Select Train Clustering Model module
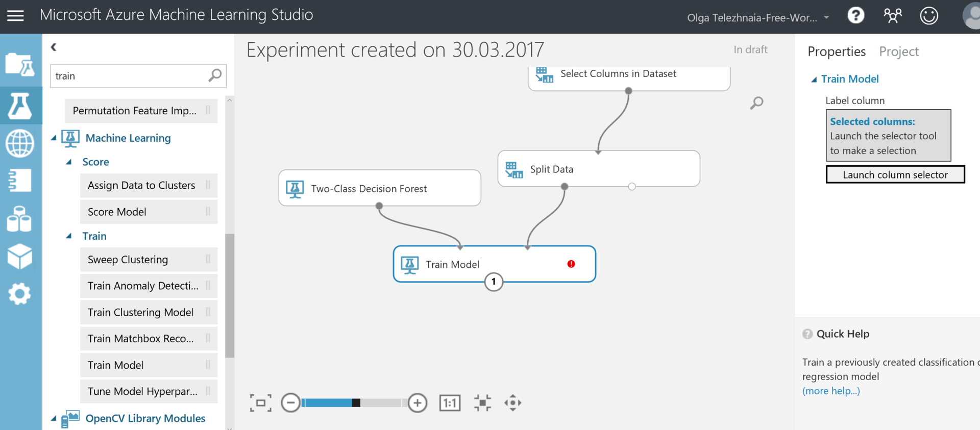Screen dimensions: 980x430 pyautogui.click(x=149, y=312)
